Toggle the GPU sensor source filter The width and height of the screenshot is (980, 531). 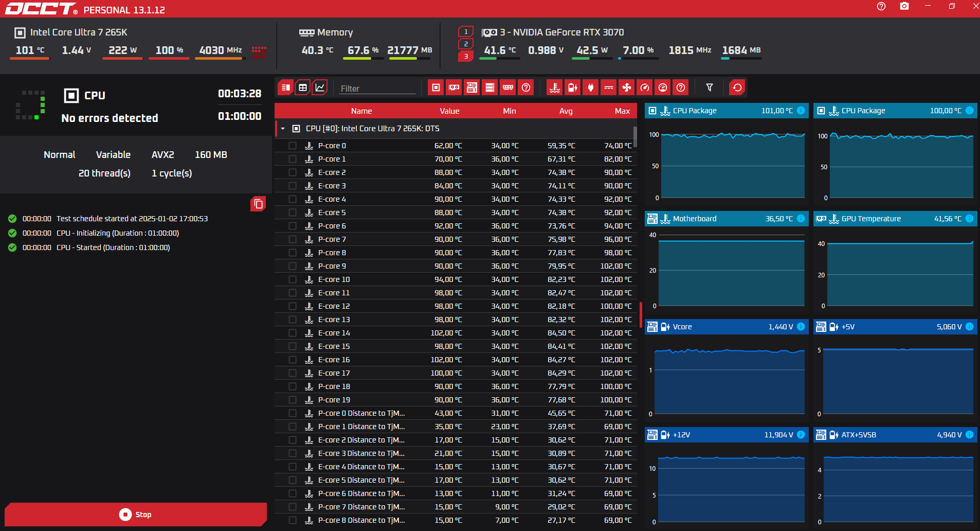(454, 87)
